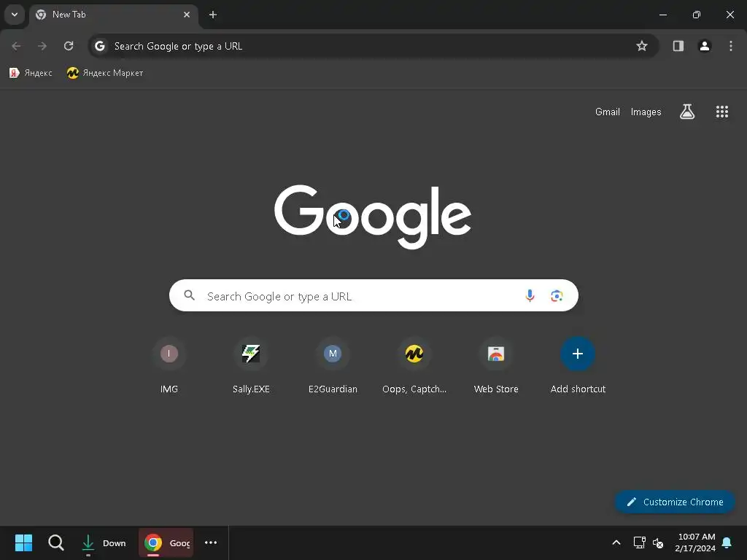Viewport: 747px width, 560px height.
Task: Open network status tray icon
Action: coord(639,542)
